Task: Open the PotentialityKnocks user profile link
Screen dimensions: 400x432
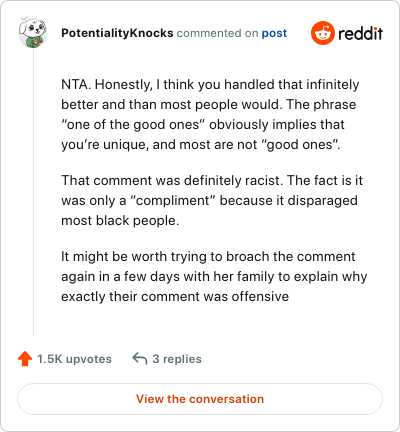Action: 117,33
